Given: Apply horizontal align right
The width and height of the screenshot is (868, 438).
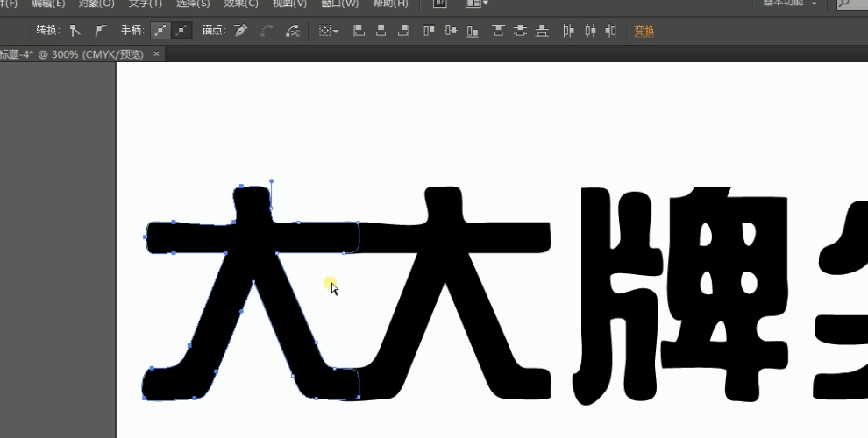Looking at the screenshot, I should click(404, 31).
